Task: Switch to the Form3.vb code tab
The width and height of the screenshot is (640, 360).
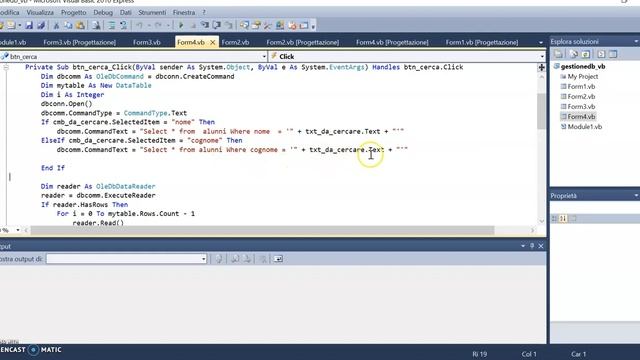Action: pos(147,42)
